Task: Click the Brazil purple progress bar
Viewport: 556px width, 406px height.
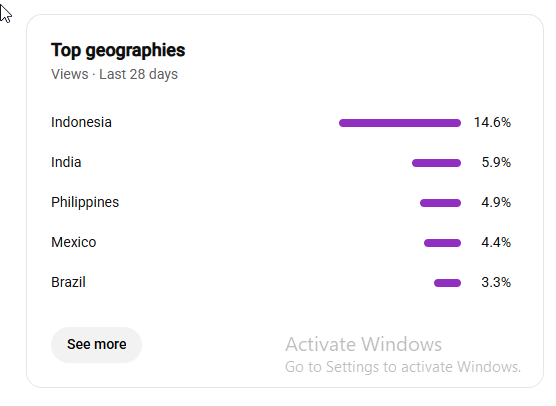Action: point(447,283)
